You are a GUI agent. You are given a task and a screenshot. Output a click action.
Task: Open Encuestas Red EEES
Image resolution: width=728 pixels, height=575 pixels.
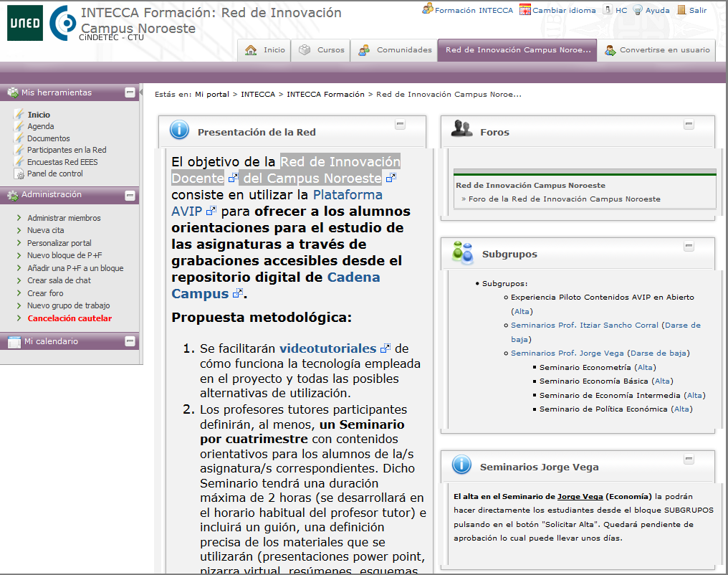click(62, 162)
